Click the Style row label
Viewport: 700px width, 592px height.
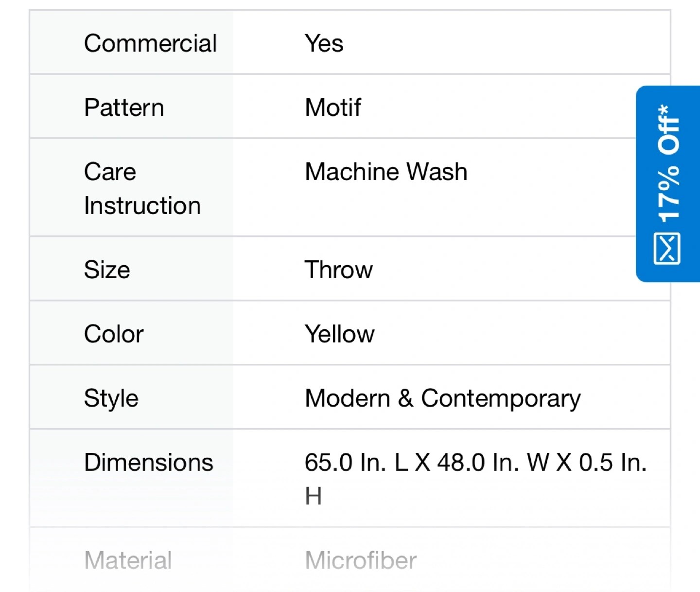tap(111, 398)
